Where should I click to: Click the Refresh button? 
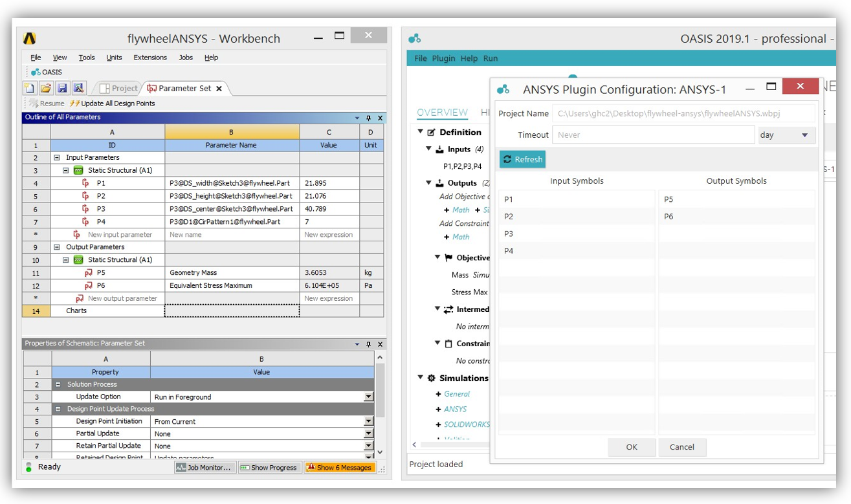(x=522, y=159)
